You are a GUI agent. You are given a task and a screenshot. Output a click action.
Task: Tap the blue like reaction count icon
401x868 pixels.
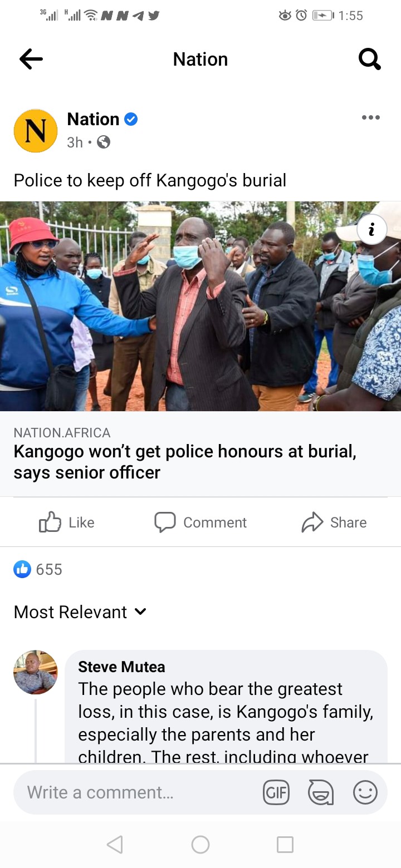[x=22, y=569]
